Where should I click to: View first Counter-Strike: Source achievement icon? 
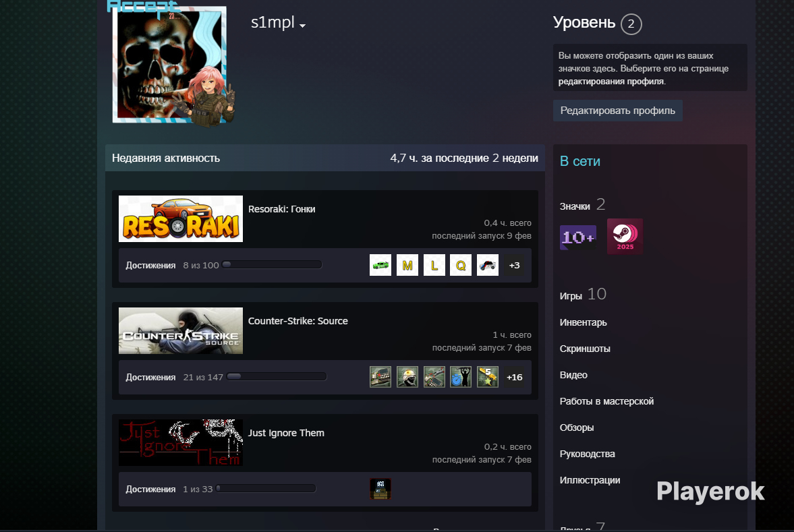[x=380, y=377]
